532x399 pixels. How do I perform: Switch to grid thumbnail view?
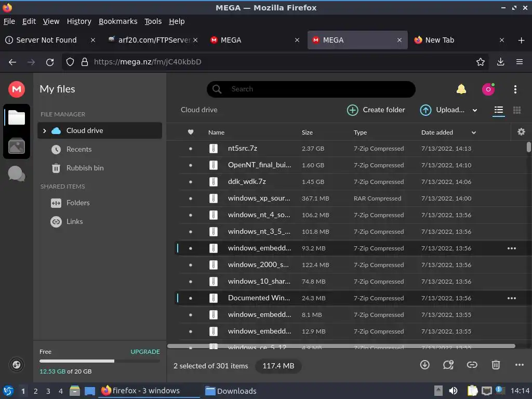[x=517, y=110]
